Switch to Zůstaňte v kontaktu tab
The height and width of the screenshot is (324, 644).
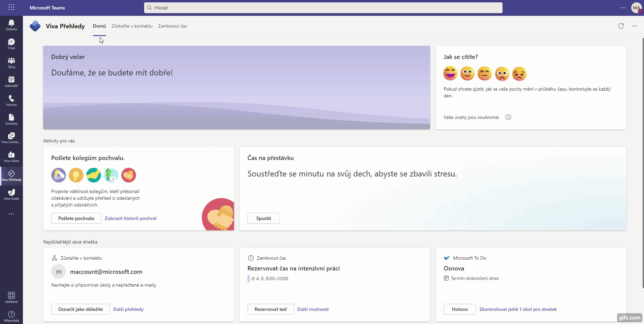132,26
